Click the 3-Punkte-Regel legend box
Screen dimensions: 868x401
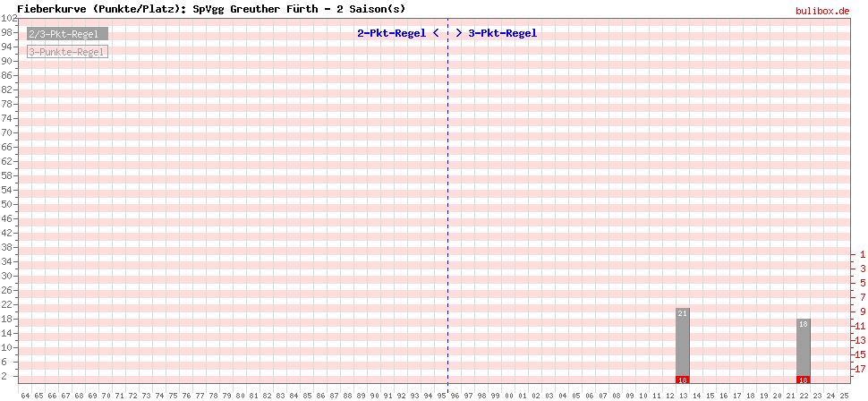pos(67,52)
